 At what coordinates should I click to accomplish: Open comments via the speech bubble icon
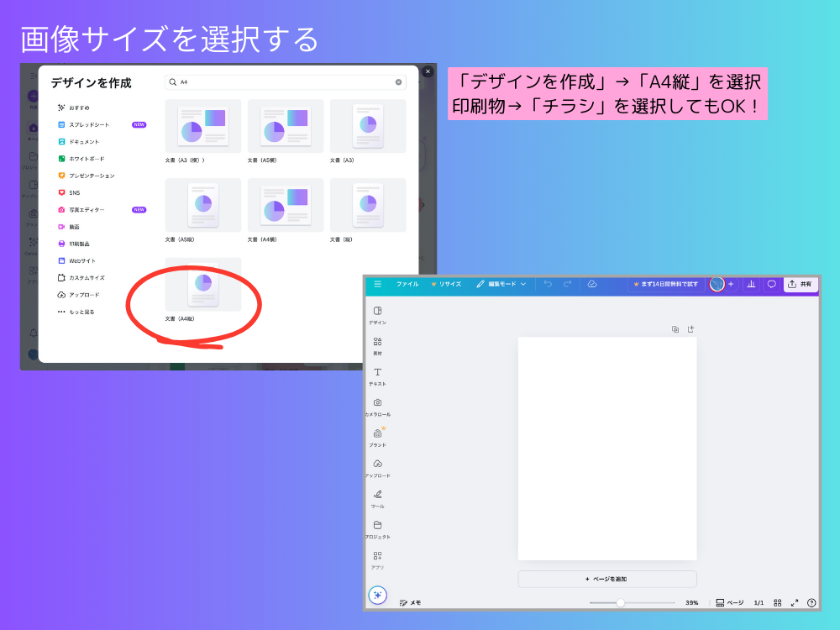coord(772,285)
